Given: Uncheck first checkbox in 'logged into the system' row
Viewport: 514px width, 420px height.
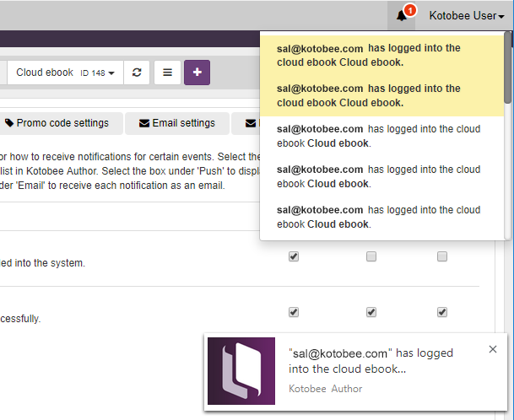Looking at the screenshot, I should 294,257.
